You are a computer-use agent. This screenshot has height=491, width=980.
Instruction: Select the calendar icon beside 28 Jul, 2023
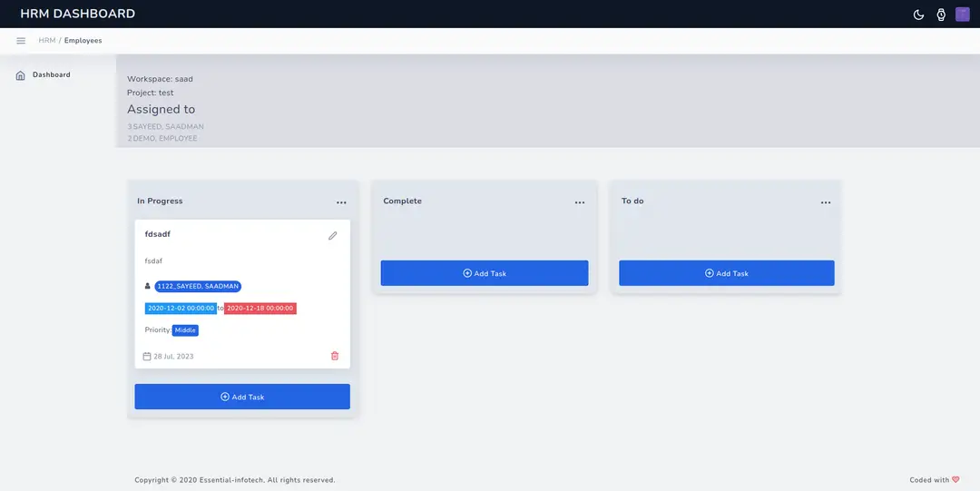147,357
